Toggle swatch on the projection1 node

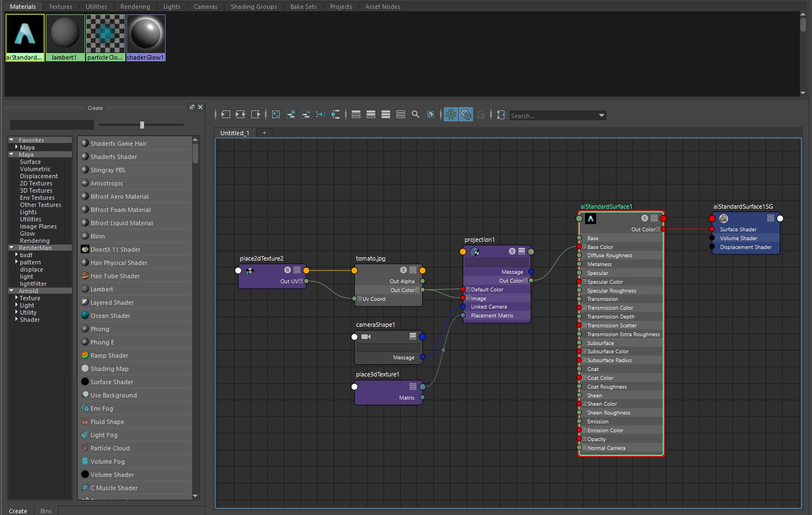512,251
